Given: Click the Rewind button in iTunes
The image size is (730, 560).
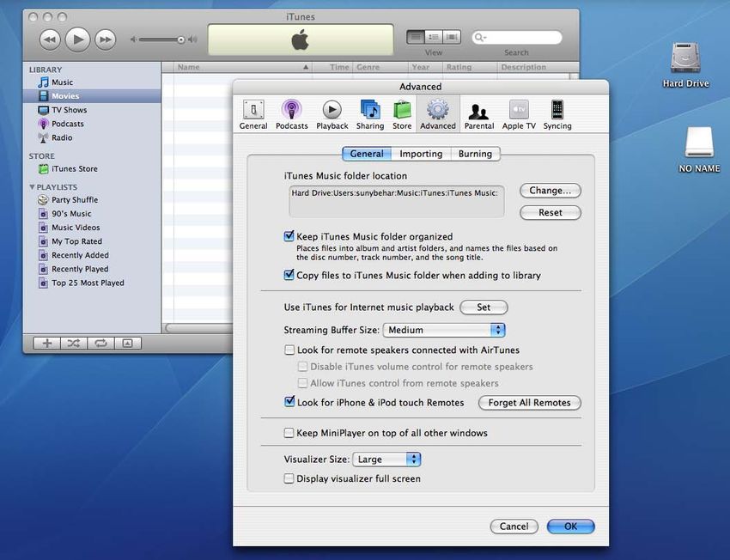Looking at the screenshot, I should click(50, 40).
